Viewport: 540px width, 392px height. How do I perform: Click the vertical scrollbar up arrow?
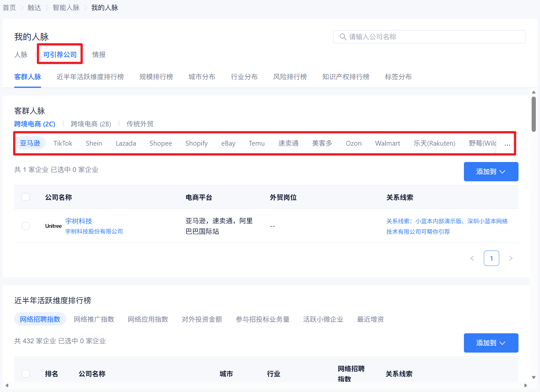click(534, 92)
